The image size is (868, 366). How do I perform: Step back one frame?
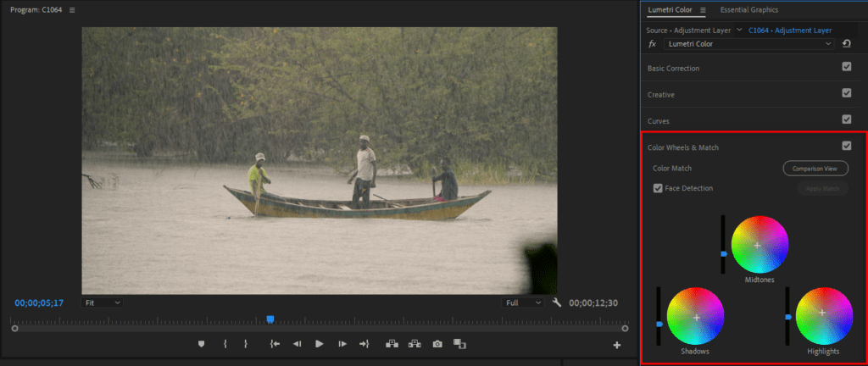click(x=297, y=344)
